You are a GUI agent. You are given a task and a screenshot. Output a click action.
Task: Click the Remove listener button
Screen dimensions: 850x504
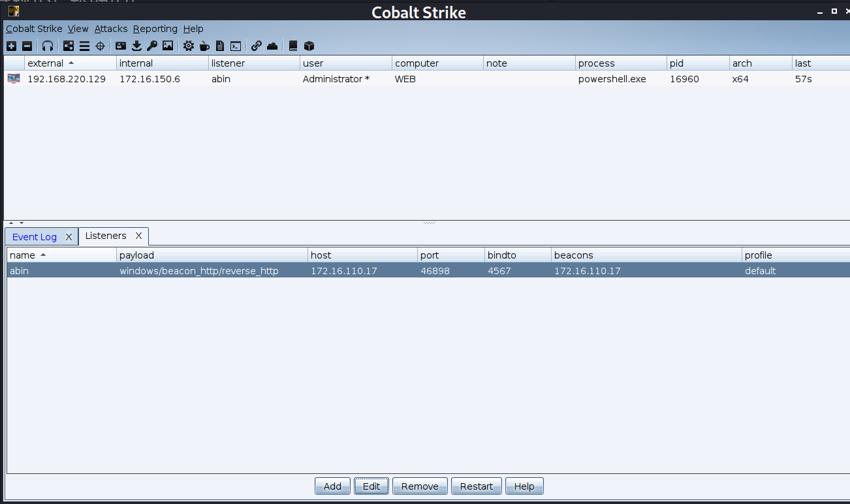[420, 486]
